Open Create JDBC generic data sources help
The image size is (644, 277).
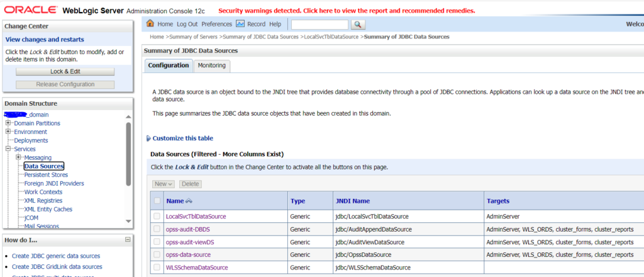(x=56, y=256)
